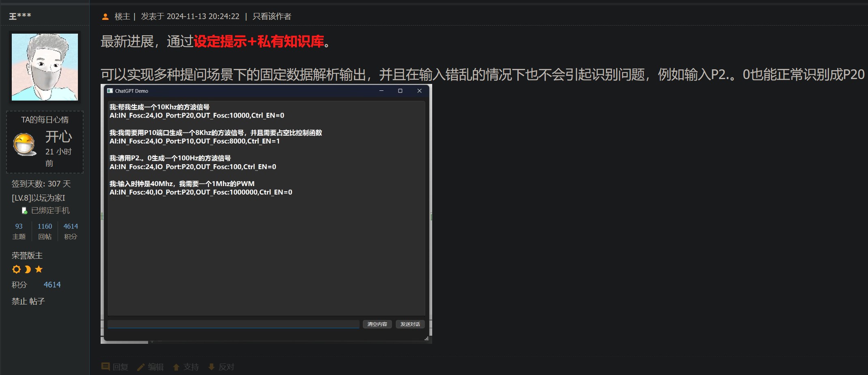Click the smiling mood emoji icon
This screenshot has width=868, height=375.
[24, 144]
